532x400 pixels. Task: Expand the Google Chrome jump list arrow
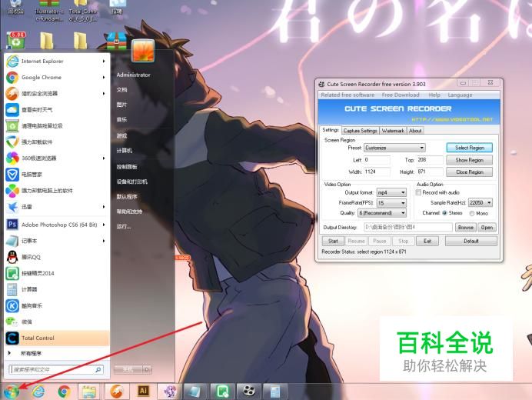pos(104,78)
